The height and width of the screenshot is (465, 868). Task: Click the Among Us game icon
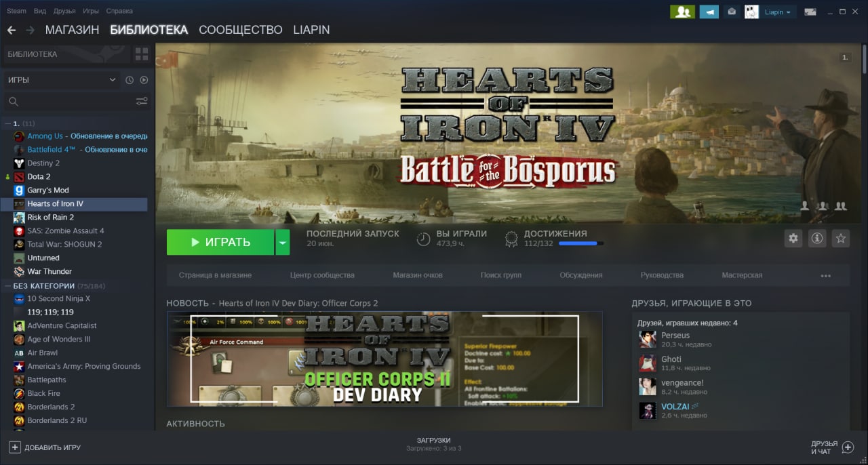click(x=20, y=136)
